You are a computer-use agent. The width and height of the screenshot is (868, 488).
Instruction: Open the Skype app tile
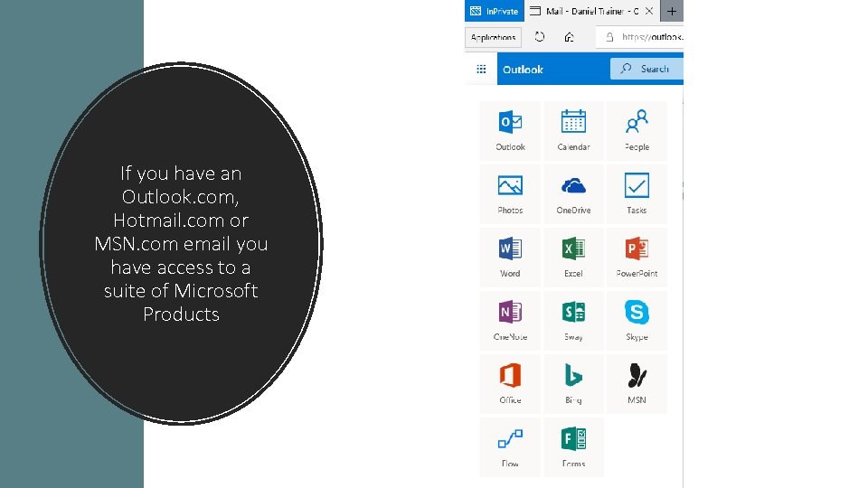[x=637, y=321]
